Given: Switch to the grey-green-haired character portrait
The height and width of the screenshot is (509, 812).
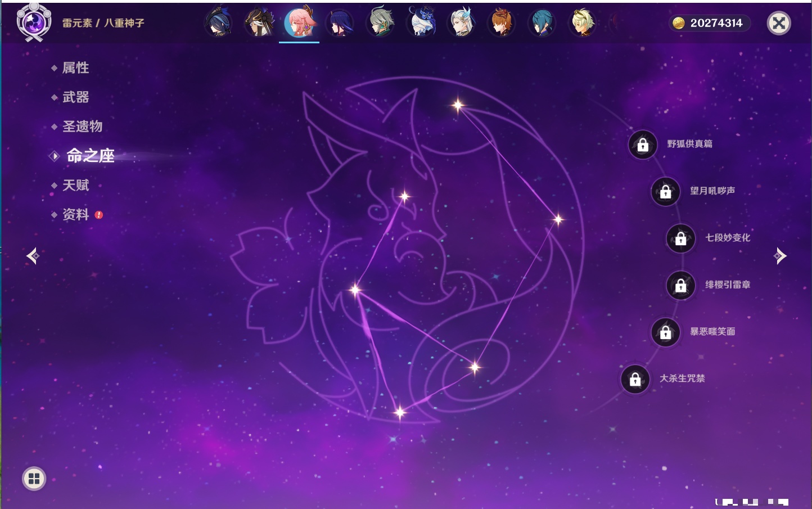Looking at the screenshot, I should pos(380,22).
